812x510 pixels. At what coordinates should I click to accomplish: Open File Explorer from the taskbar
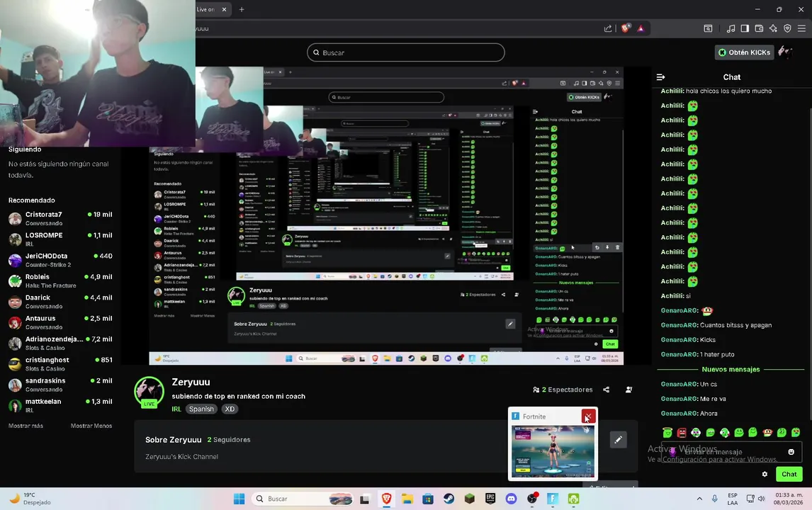(x=407, y=499)
